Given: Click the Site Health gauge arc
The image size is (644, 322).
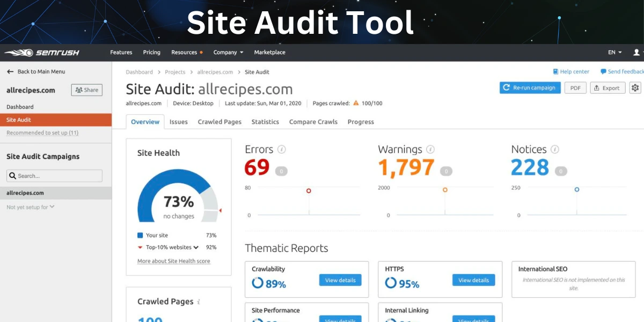Looking at the screenshot, I should [x=178, y=196].
